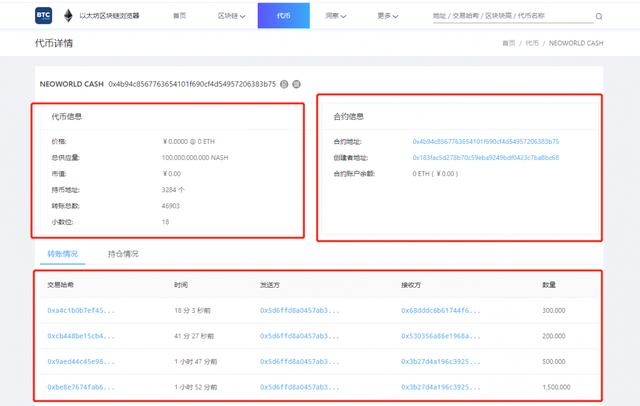This screenshot has height=406, width=640.
Task: Open the 首页 nav item
Action: [179, 16]
